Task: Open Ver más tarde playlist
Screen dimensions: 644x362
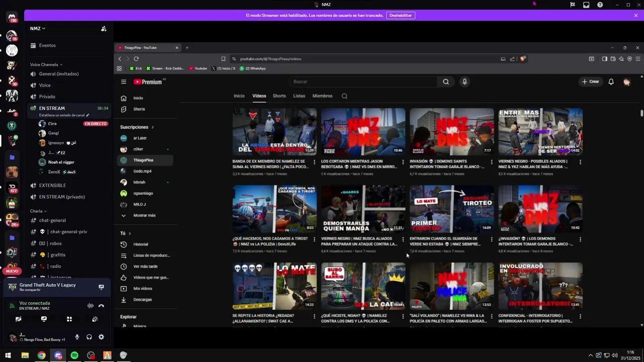Action: (145, 266)
